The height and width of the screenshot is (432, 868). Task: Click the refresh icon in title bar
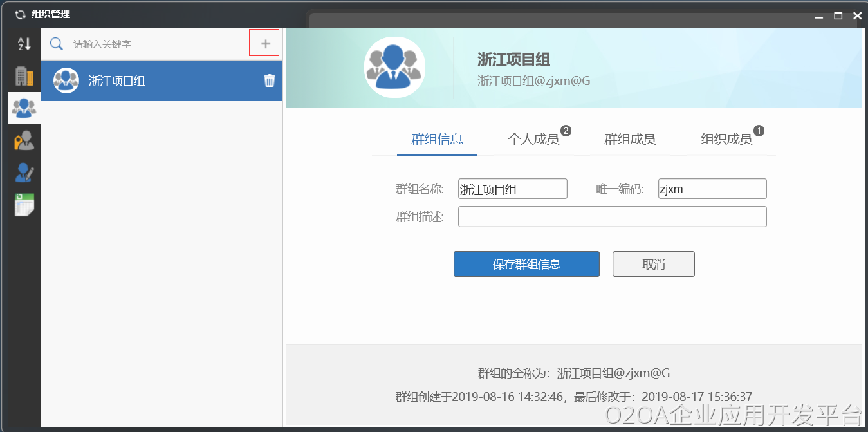click(x=19, y=14)
